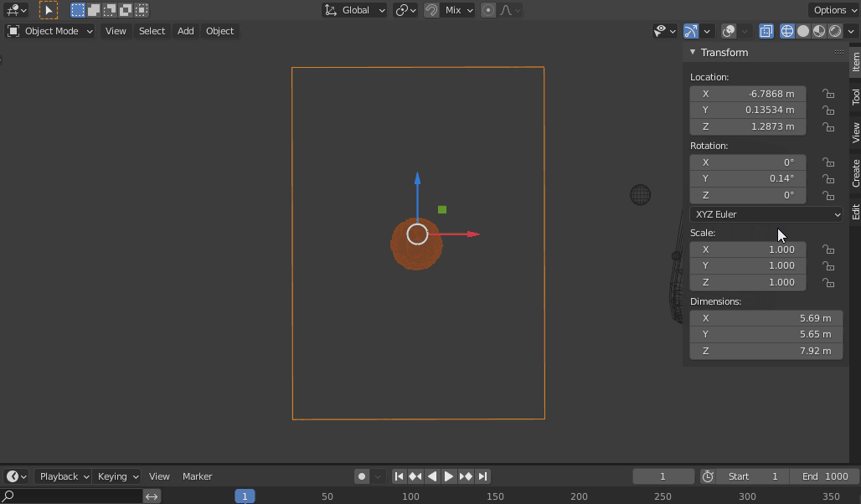Screen dimensions: 861x504
Task: Jump to the end frame with playback controls
Action: click(482, 476)
